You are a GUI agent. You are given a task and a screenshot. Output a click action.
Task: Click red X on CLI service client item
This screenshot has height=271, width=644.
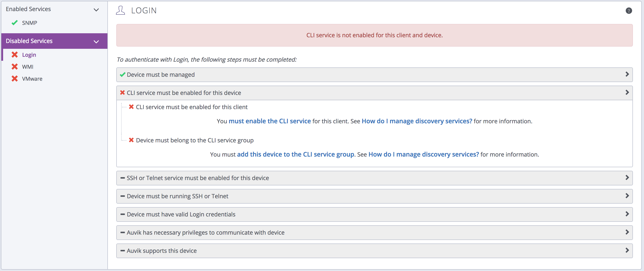[x=131, y=107]
